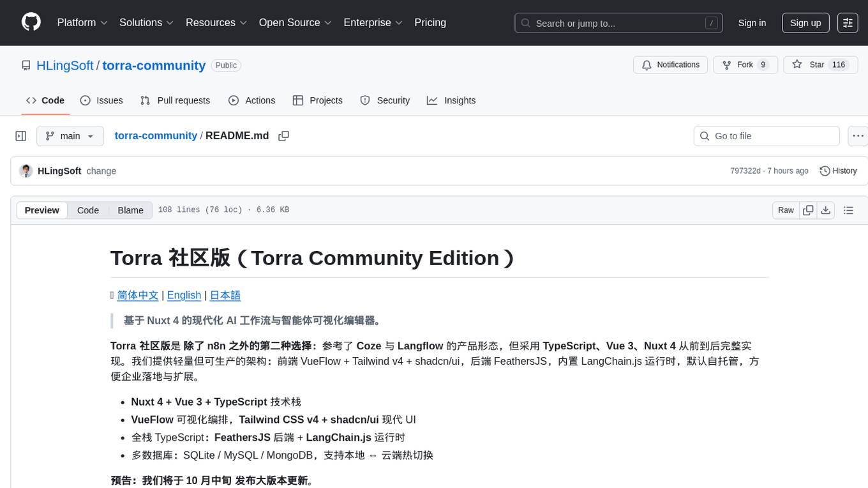Screen dimensions: 868x488
Task: Open the Pricing page
Action: tap(430, 22)
